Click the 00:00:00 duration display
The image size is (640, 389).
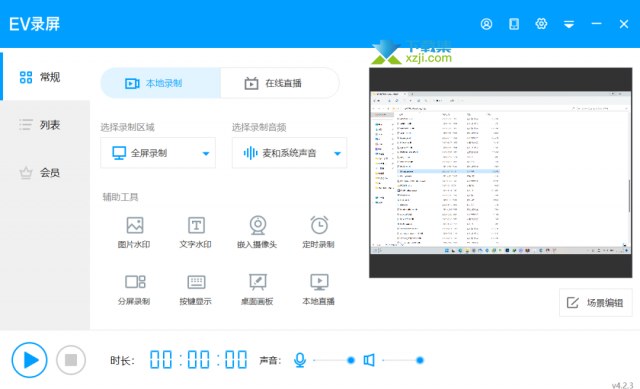pyautogui.click(x=198, y=360)
